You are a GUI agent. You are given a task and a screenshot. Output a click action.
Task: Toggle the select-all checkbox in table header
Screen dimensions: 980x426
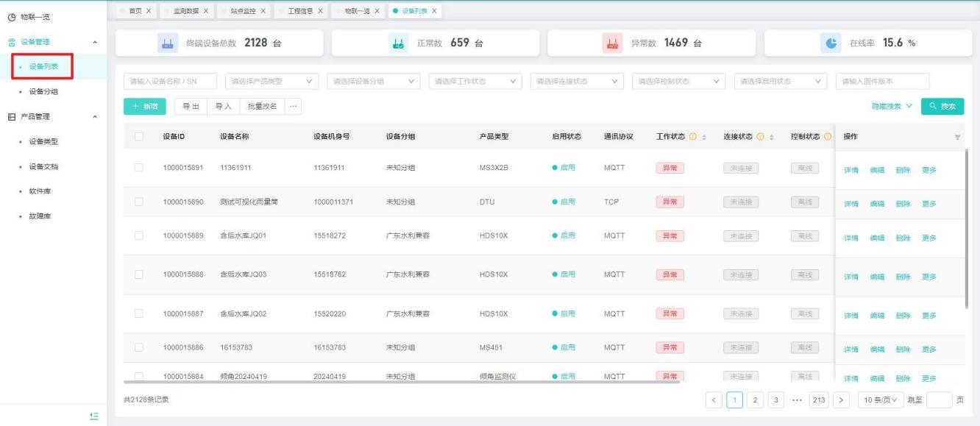pyautogui.click(x=138, y=137)
